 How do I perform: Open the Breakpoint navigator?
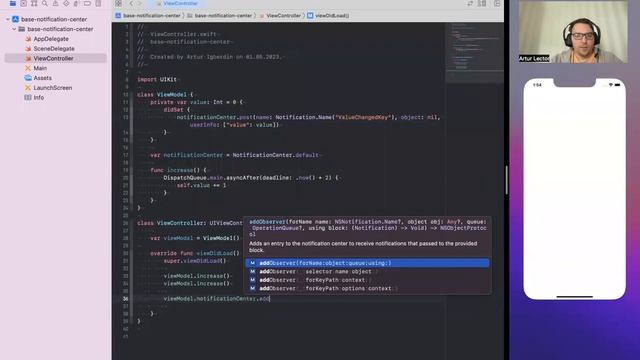87,3
